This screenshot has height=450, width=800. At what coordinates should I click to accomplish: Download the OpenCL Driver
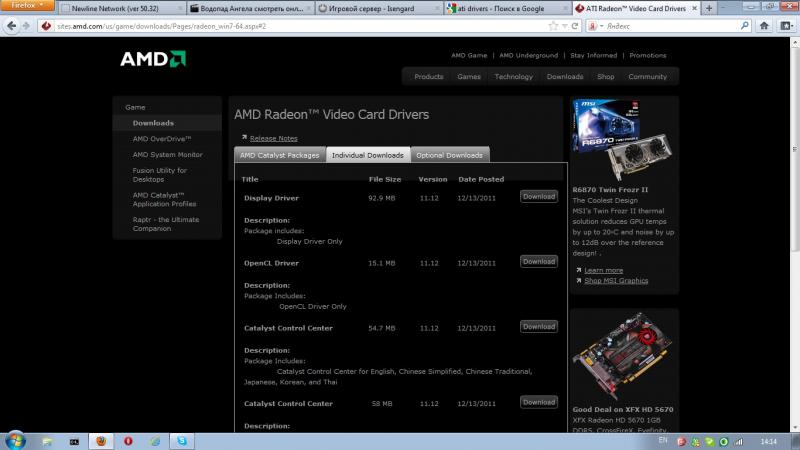pyautogui.click(x=539, y=261)
